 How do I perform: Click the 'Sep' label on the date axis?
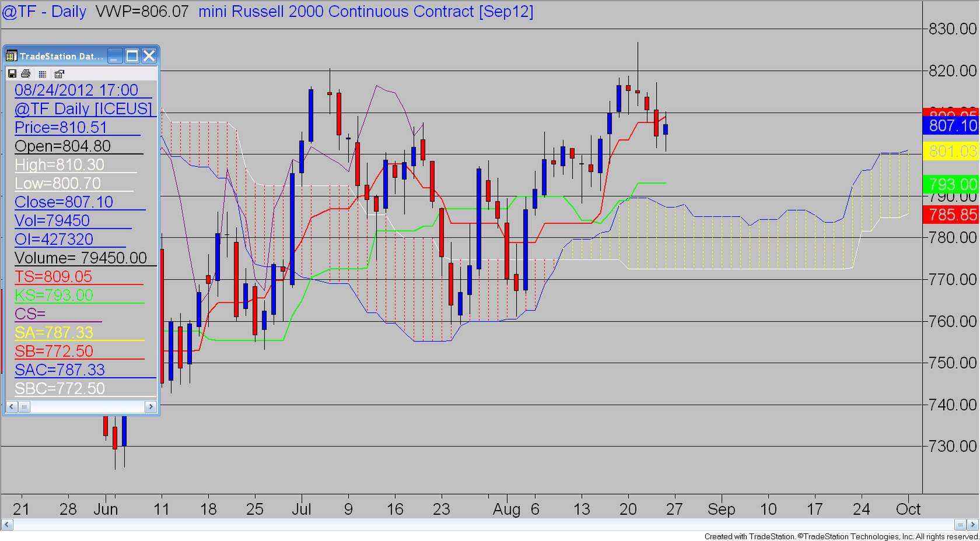pos(721,509)
